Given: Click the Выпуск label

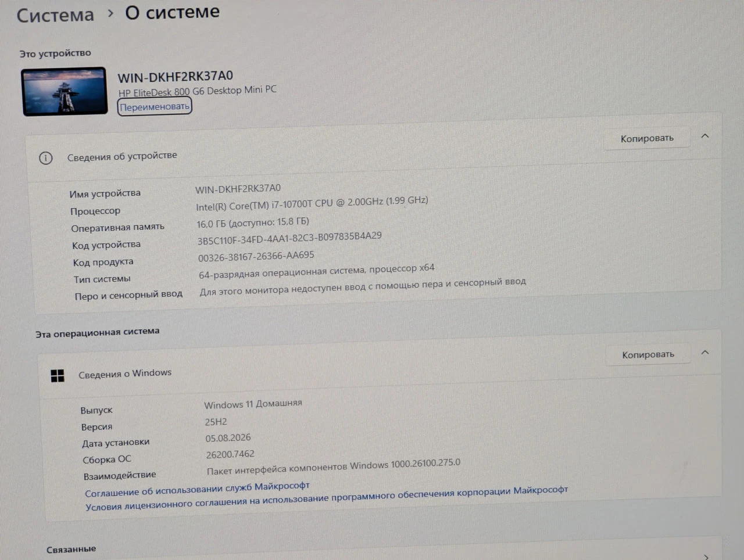Looking at the screenshot, I should pyautogui.click(x=96, y=410).
